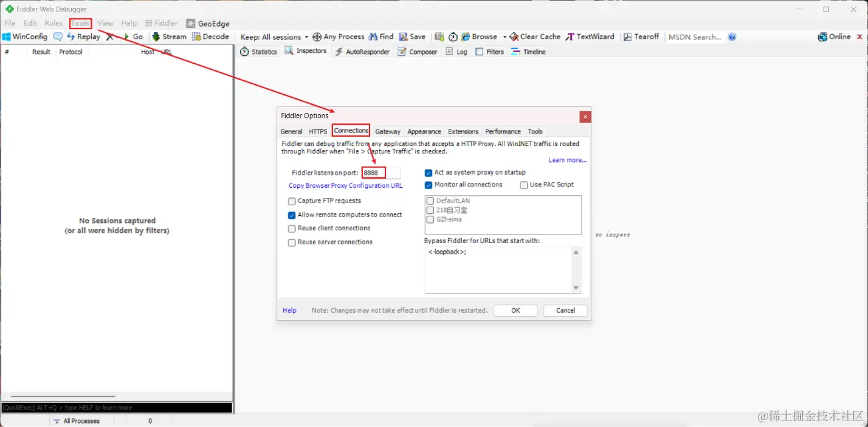Click inside Bypass Fiddler URLs text box

(498, 270)
